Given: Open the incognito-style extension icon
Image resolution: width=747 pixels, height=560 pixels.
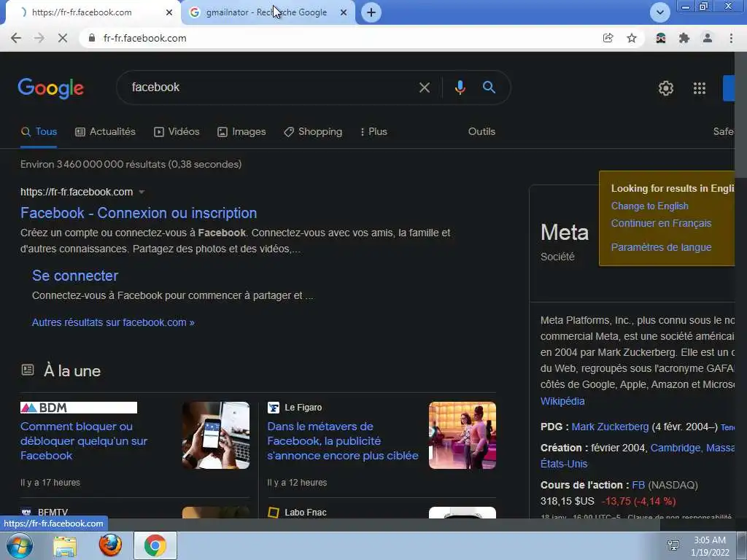Looking at the screenshot, I should (660, 38).
